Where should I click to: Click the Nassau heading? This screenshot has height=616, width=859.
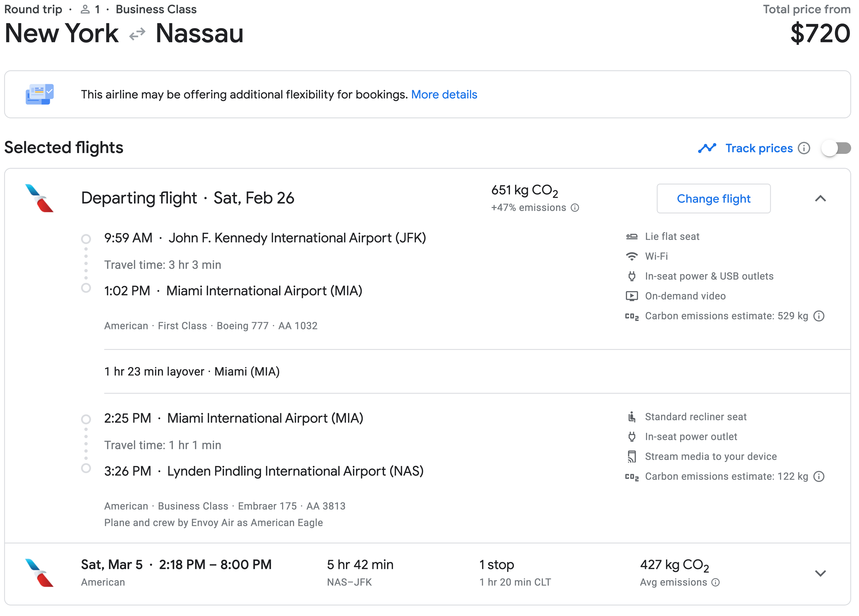(200, 33)
